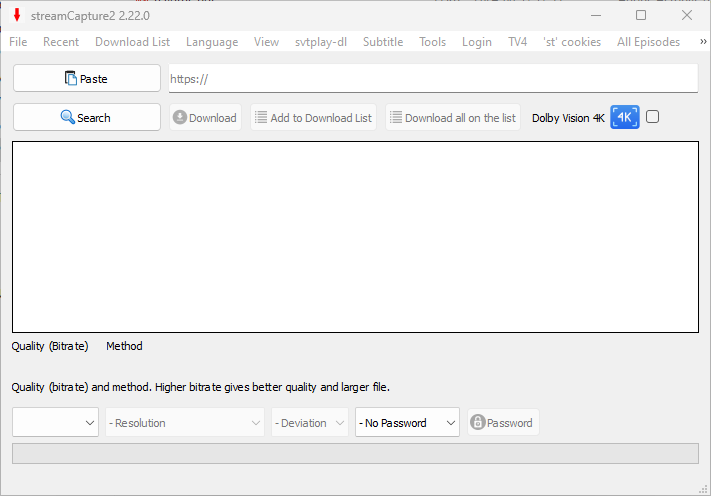
Task: Click the window resize grip
Action: tap(703, 489)
